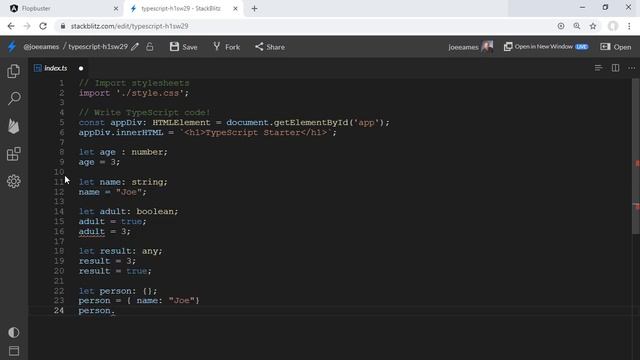The image size is (640, 360).
Task: Click the editor vertical scrollbar
Action: 636,156
